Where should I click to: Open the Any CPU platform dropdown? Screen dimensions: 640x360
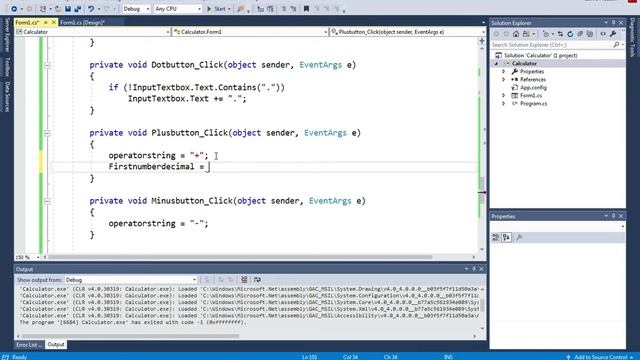(178, 9)
